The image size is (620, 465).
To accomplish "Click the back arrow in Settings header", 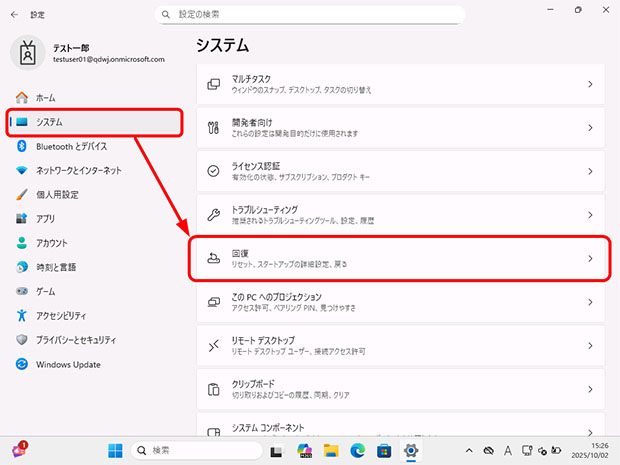I will [15, 15].
